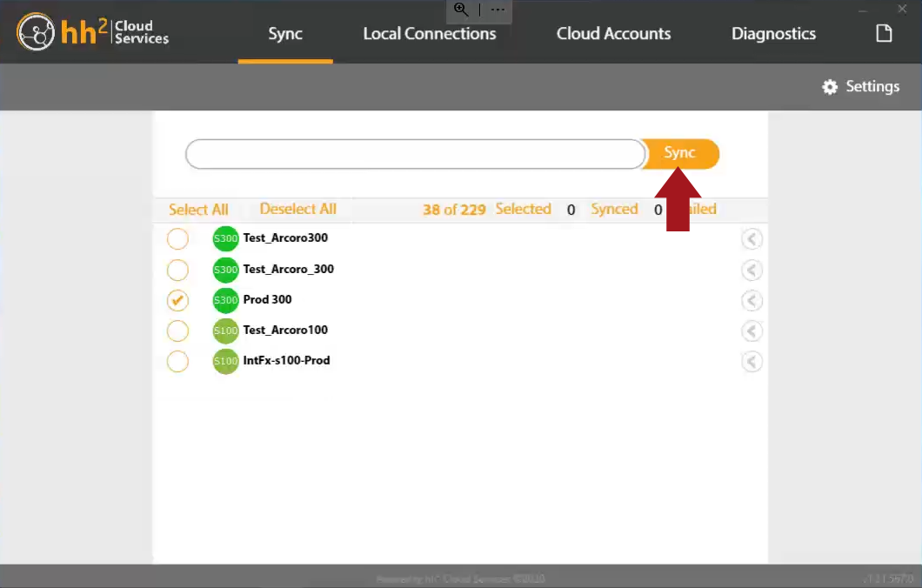The image size is (922, 588).
Task: Click S100 badge for IntFx-s100-Prod
Action: pos(225,362)
